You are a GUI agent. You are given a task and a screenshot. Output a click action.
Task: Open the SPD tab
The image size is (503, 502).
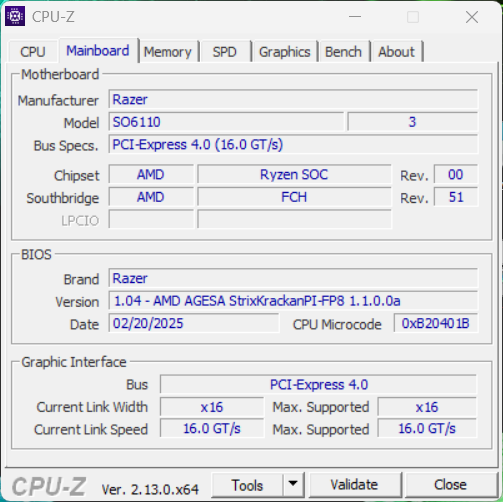pos(225,52)
